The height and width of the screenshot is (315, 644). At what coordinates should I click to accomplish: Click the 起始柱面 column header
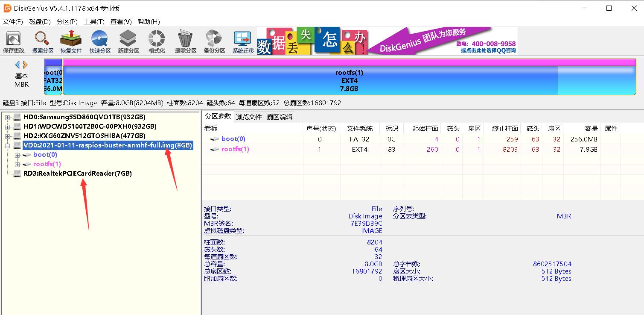[423, 128]
